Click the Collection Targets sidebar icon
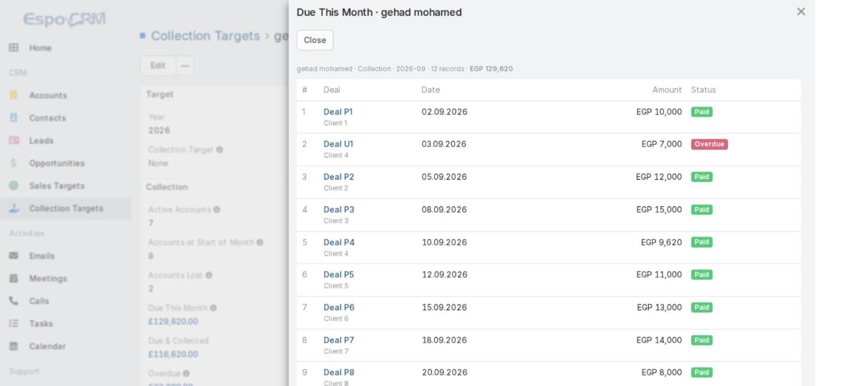 14,208
